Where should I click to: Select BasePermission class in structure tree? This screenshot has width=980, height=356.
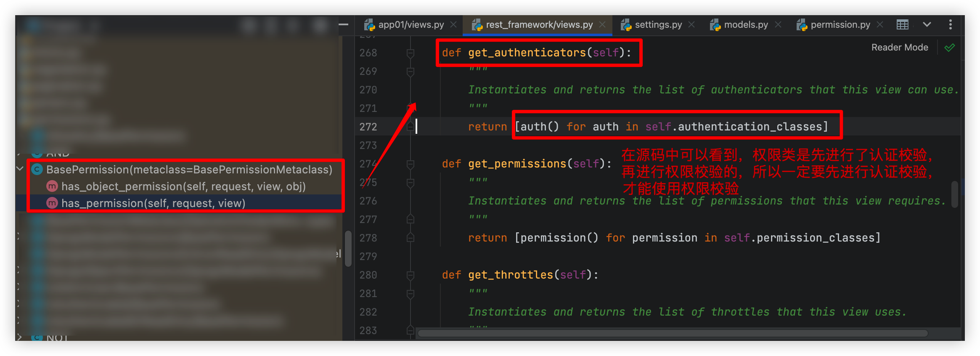[189, 170]
